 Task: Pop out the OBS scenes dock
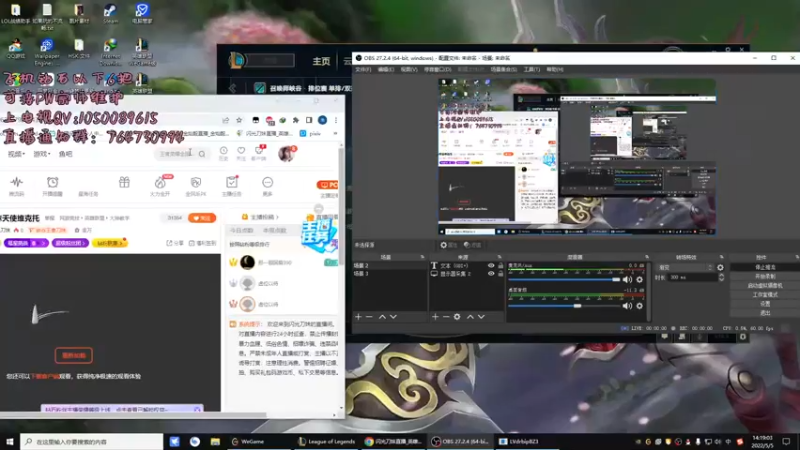point(422,257)
